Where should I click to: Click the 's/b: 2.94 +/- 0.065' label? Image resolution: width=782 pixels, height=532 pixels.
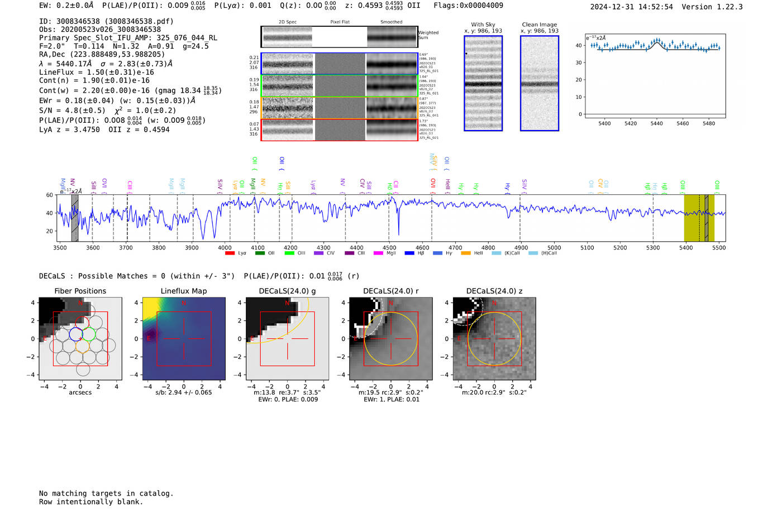click(x=184, y=392)
